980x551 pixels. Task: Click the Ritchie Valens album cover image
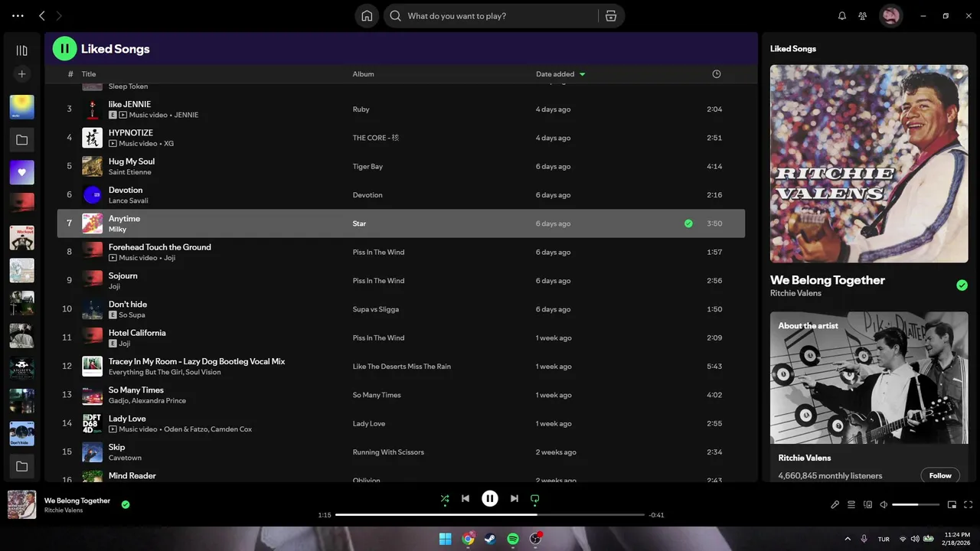pyautogui.click(x=869, y=164)
